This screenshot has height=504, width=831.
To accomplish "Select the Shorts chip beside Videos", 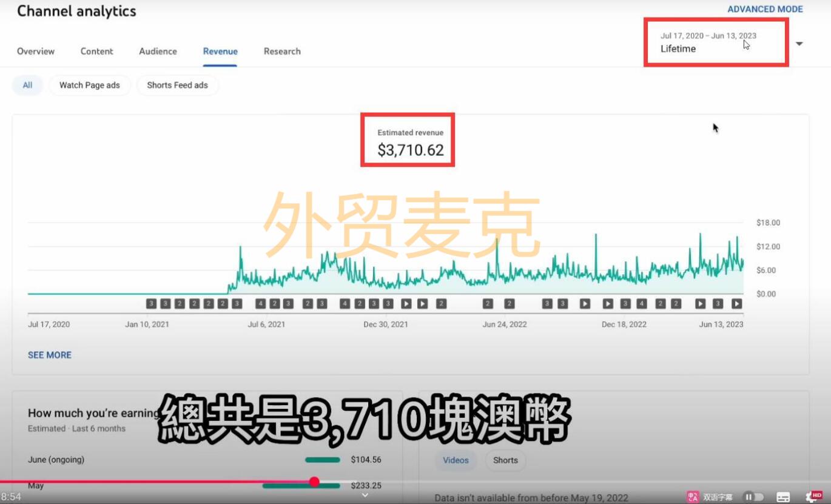I will pos(505,460).
